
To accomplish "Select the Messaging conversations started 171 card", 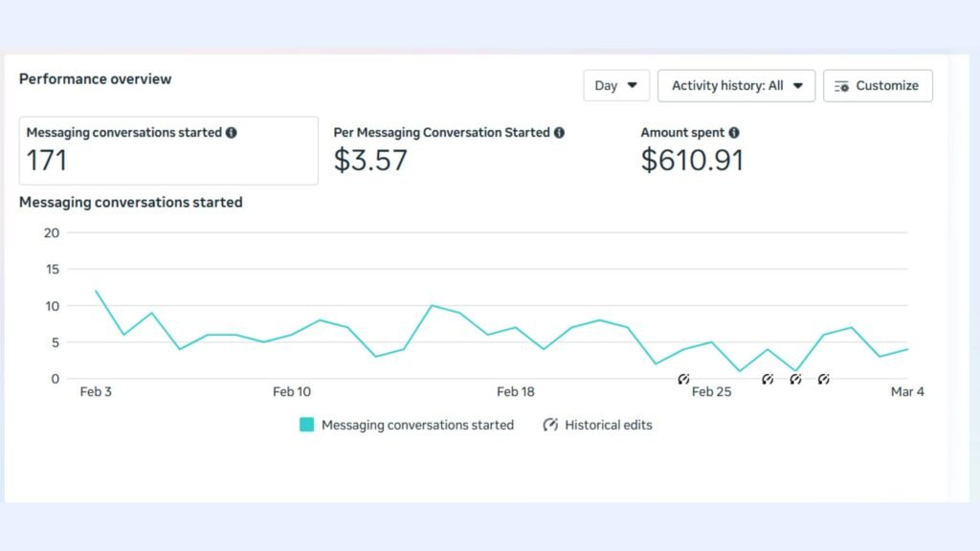I will [x=168, y=151].
